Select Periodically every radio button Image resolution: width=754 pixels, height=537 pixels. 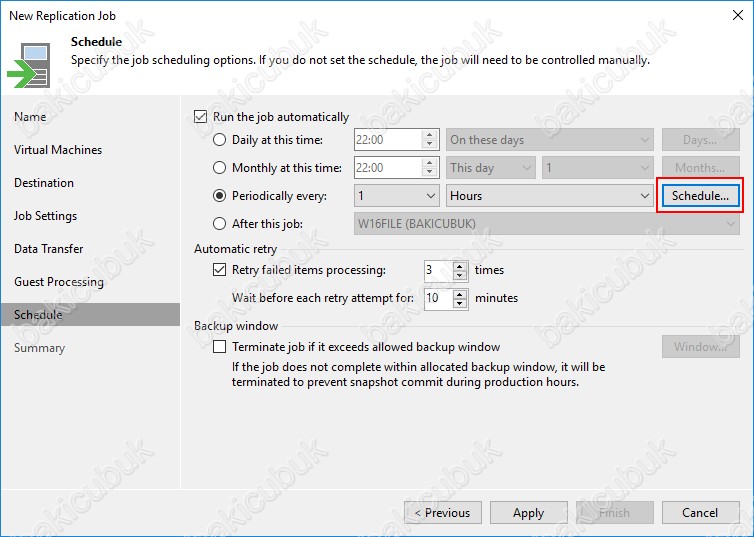[x=219, y=196]
